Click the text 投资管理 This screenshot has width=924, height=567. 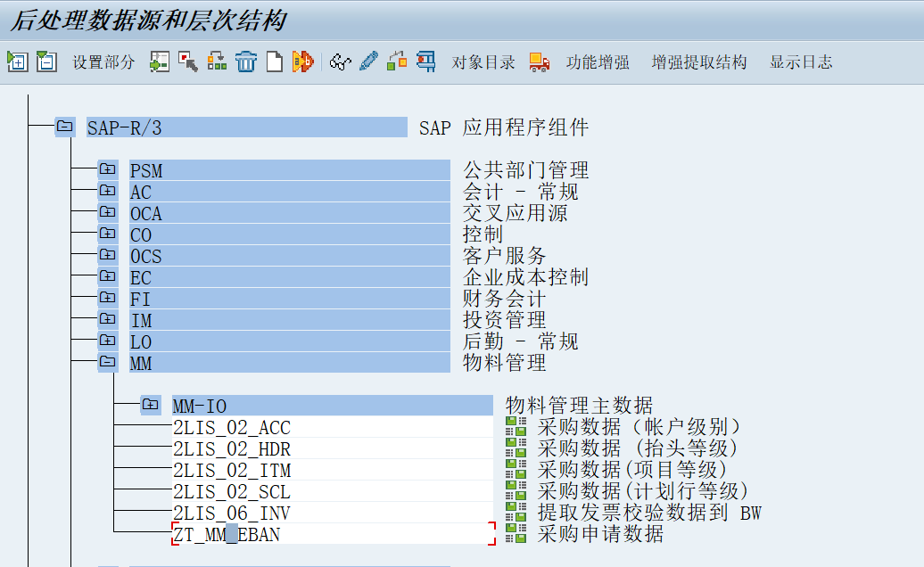[504, 320]
